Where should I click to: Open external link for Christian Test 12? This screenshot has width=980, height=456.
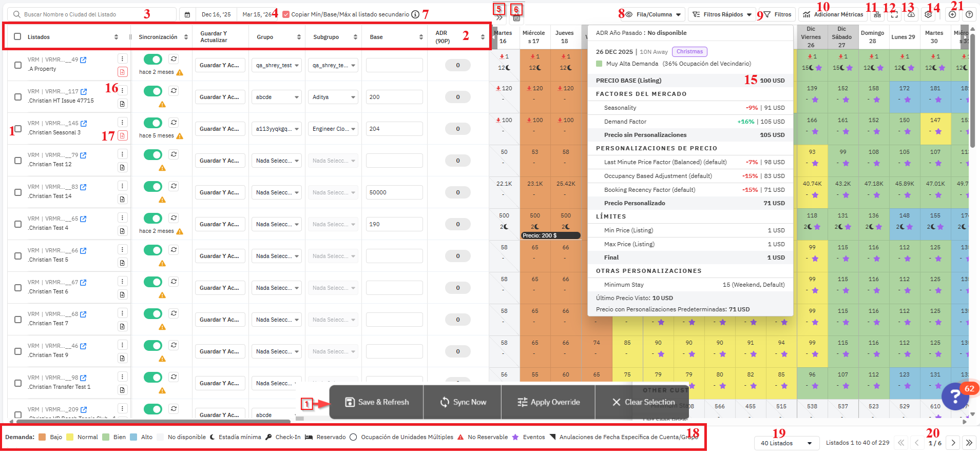pyautogui.click(x=83, y=155)
